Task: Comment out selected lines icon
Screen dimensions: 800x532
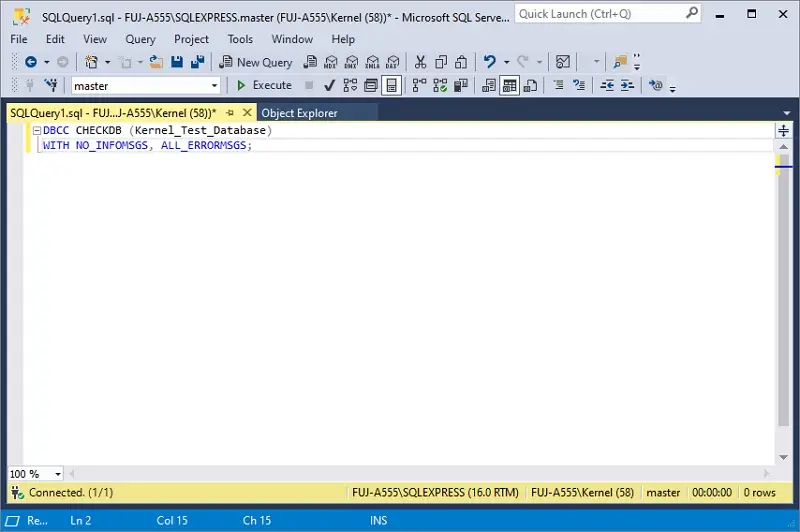Action: point(559,85)
